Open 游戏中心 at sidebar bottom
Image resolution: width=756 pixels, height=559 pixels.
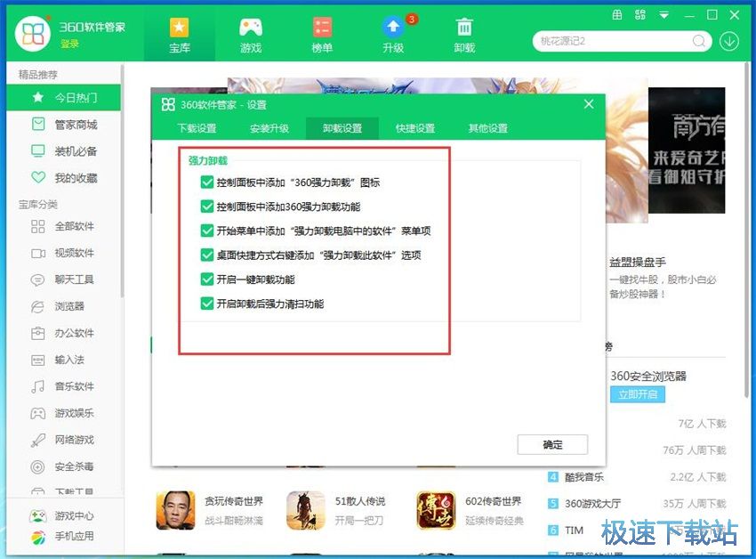click(x=61, y=516)
